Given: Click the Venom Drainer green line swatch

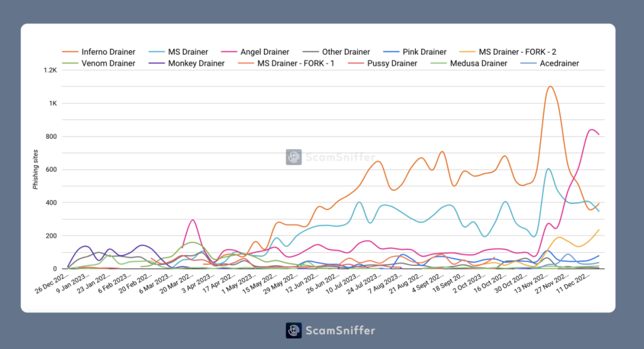Looking at the screenshot, I should pyautogui.click(x=70, y=63).
